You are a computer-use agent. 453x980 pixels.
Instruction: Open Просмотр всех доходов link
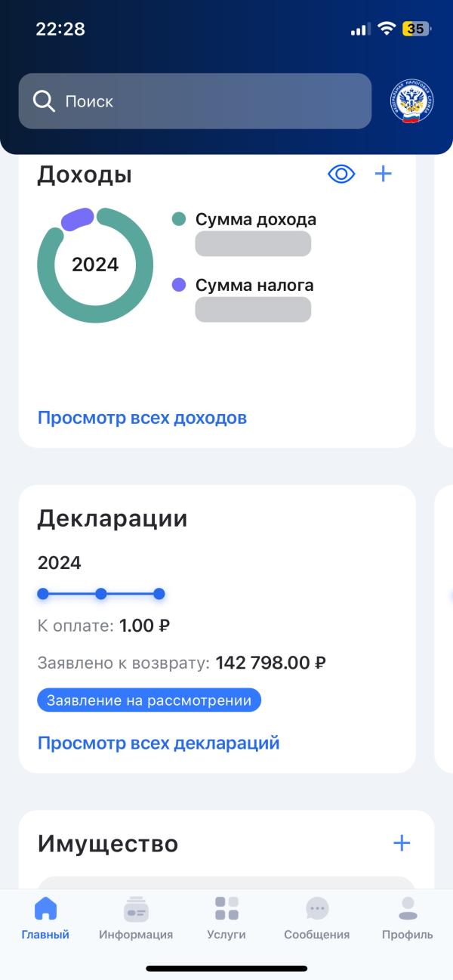(x=142, y=418)
